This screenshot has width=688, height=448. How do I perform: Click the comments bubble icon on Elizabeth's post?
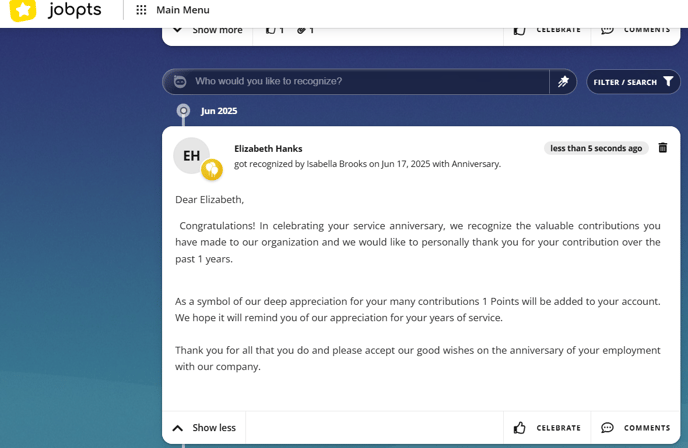click(607, 428)
